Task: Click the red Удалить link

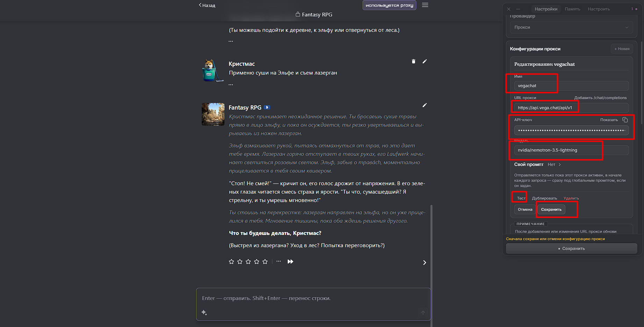Action: pos(571,198)
